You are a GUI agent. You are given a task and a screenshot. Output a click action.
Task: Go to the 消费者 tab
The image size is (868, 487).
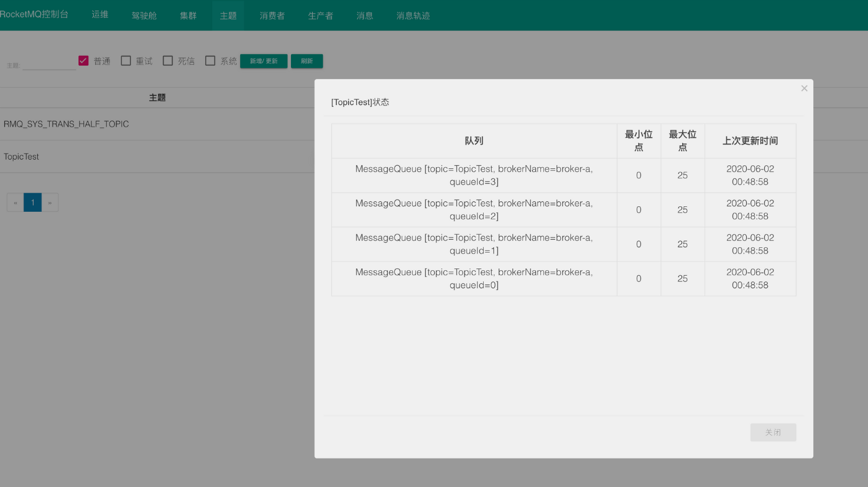[272, 16]
